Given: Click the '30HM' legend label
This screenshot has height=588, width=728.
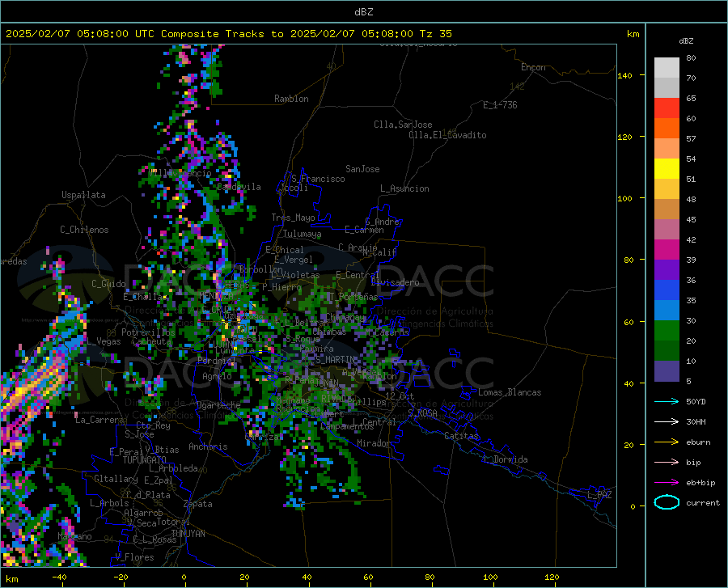Looking at the screenshot, I should tap(696, 421).
